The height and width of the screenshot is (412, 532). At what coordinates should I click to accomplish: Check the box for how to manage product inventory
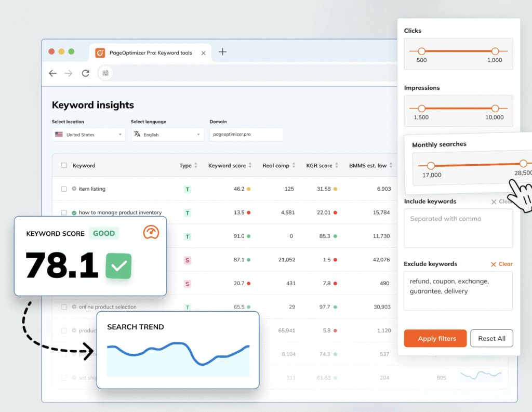(64, 212)
